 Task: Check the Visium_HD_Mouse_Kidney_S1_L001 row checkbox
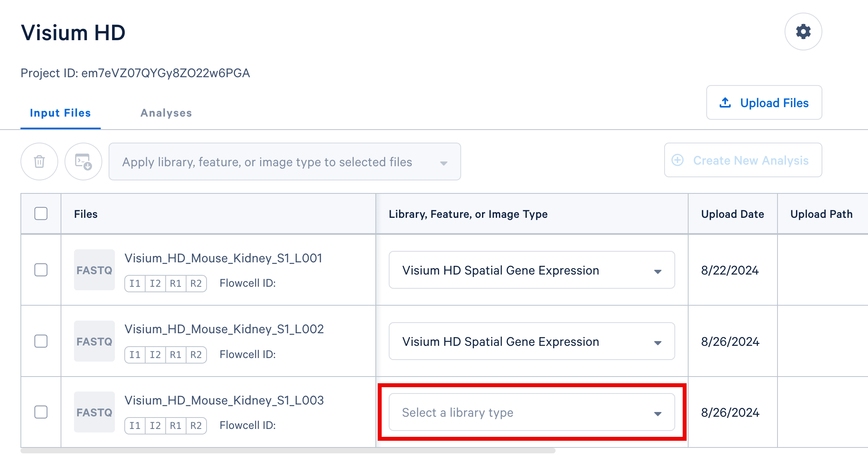click(41, 270)
